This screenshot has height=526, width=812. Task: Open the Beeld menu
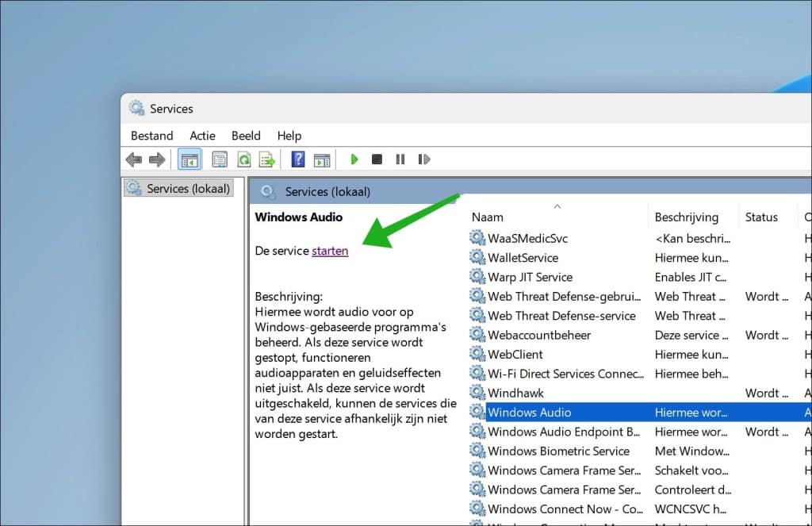pos(246,136)
